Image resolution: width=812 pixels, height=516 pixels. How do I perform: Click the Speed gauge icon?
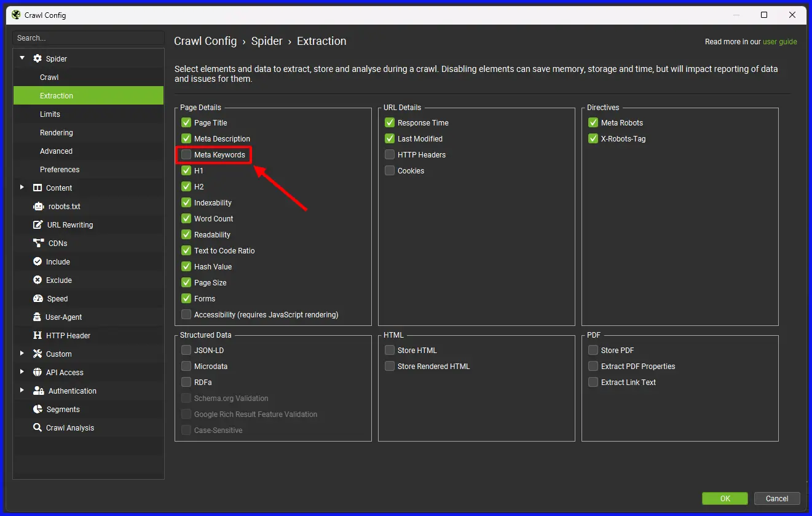37,298
